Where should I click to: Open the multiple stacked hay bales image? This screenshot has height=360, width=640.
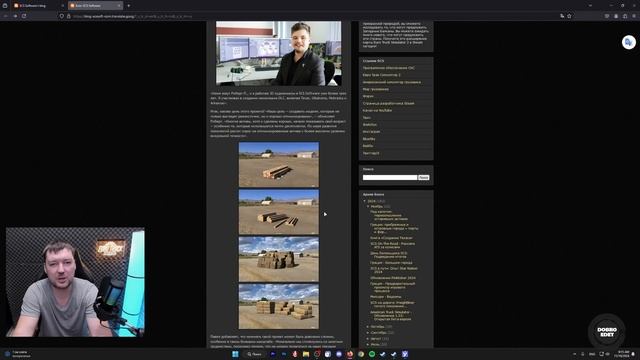pyautogui.click(x=279, y=307)
